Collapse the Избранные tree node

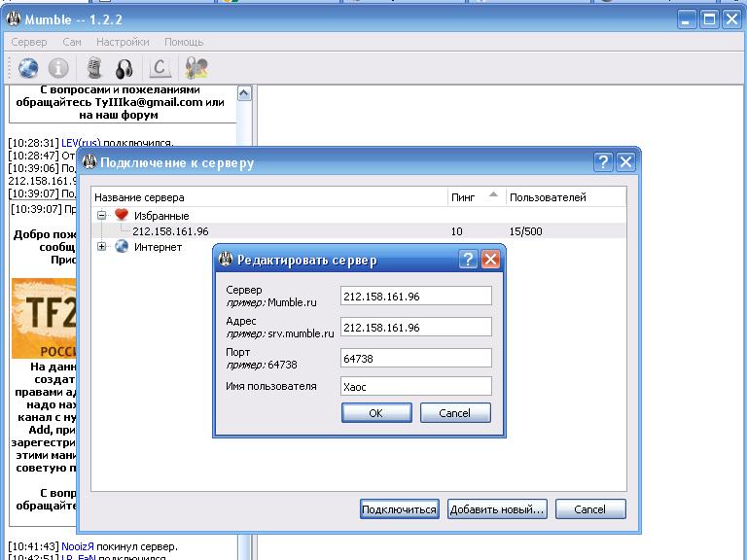(101, 215)
